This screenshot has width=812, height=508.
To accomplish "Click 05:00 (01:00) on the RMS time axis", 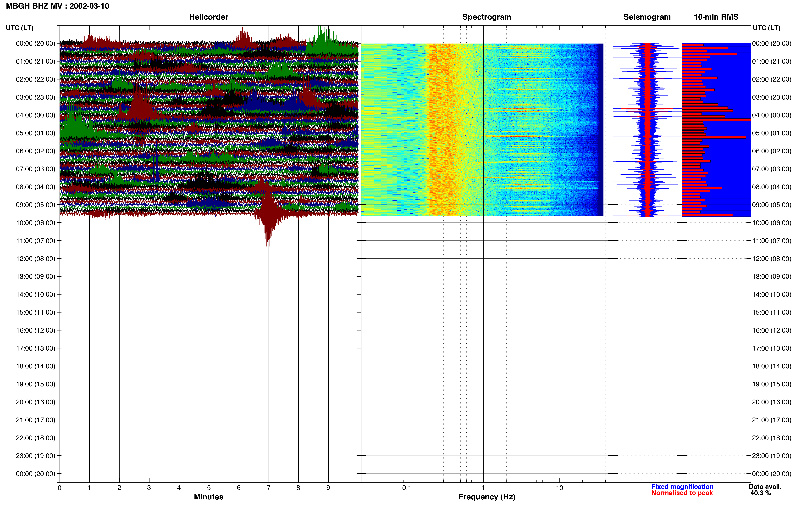I will coord(772,133).
